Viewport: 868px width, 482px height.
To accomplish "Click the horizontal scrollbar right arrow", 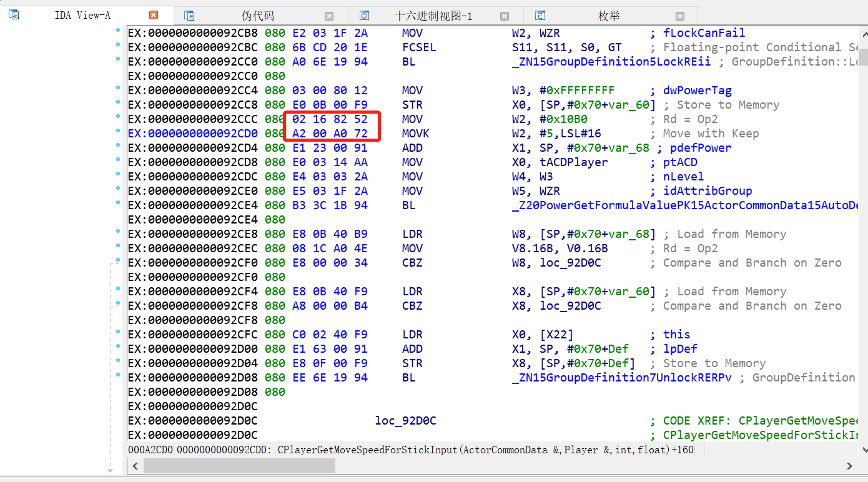I will point(849,466).
